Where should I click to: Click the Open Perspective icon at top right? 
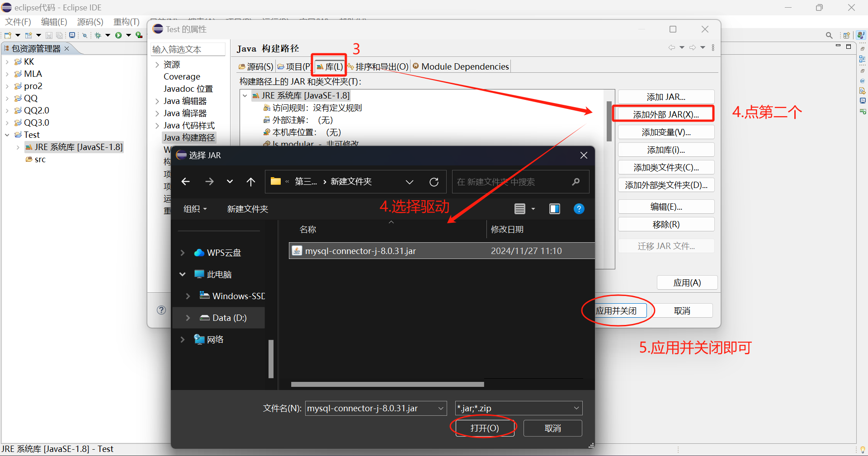846,35
